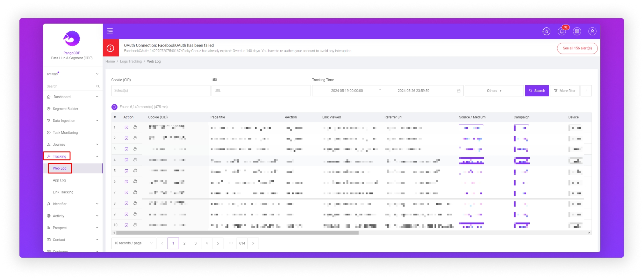
Task: Click See all 156 alert(s) button
Action: pyautogui.click(x=577, y=48)
